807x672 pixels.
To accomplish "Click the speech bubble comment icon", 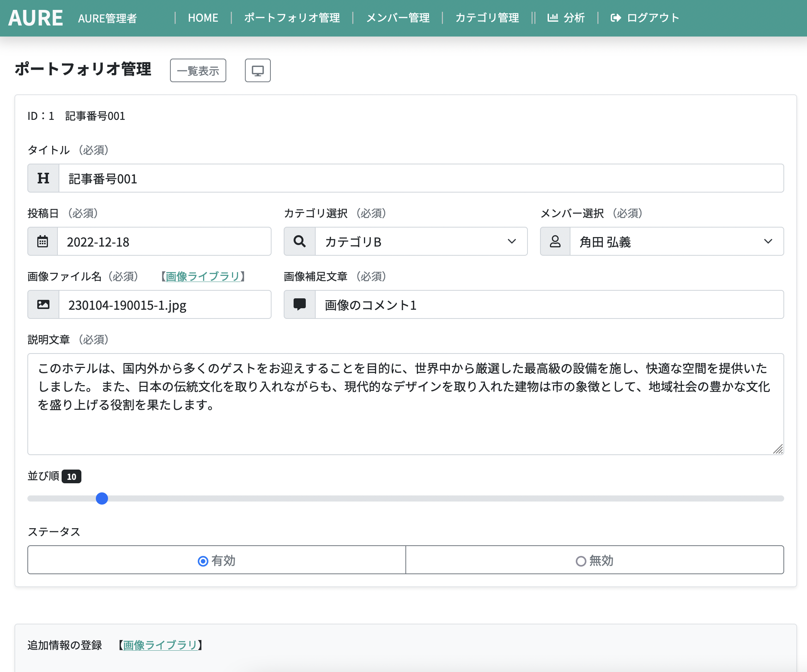I will click(x=299, y=304).
